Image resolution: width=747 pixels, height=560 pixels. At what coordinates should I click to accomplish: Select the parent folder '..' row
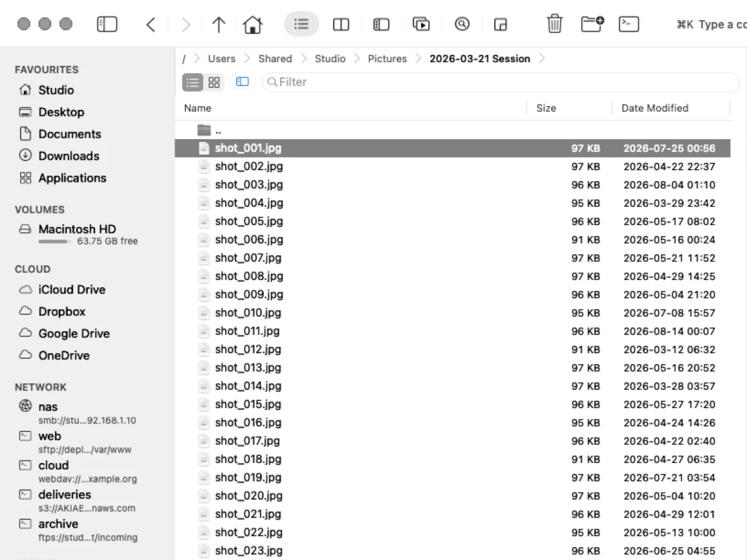[452, 130]
